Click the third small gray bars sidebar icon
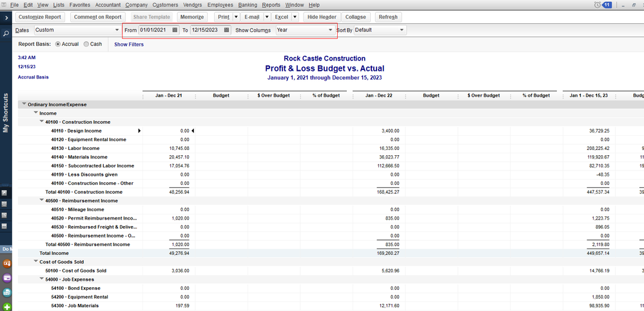The width and height of the screenshot is (644, 311). [x=5, y=215]
